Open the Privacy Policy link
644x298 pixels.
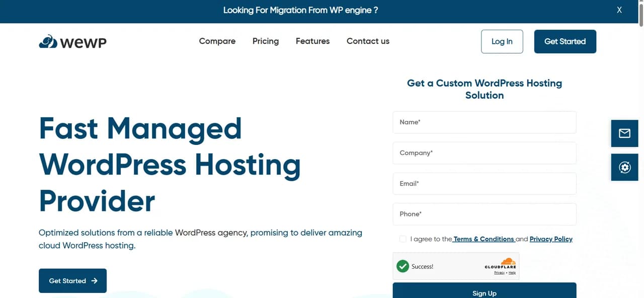(x=551, y=239)
